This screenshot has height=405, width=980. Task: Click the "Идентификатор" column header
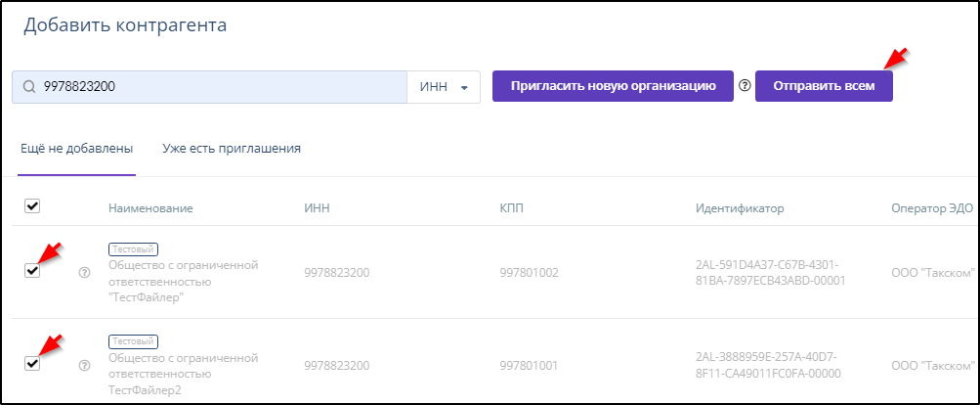[740, 208]
